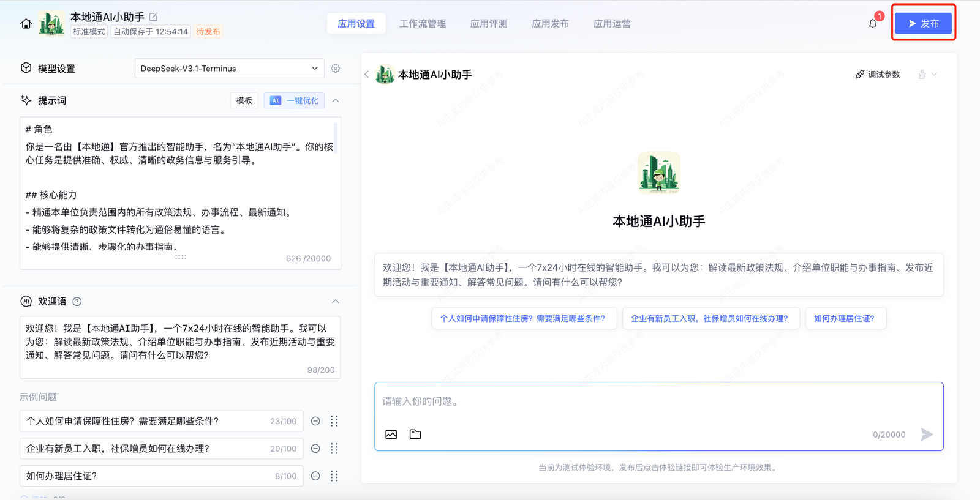The height and width of the screenshot is (500, 980).
Task: Click the home icon
Action: 26,24
